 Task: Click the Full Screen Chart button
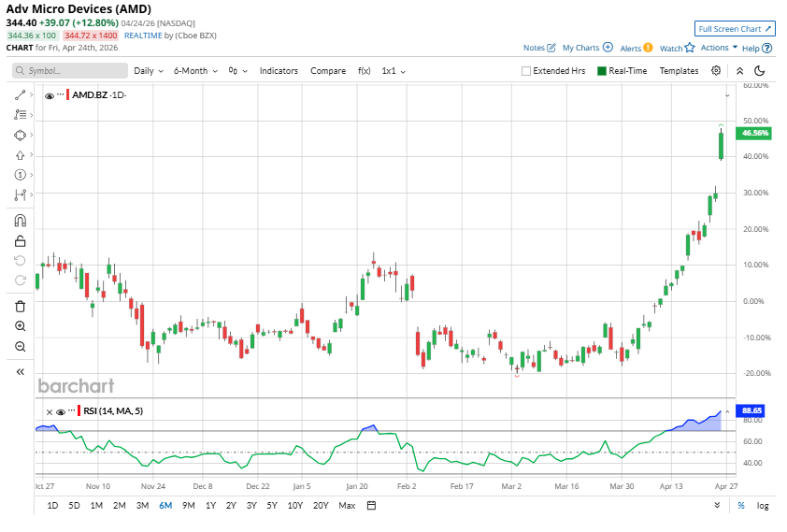(x=735, y=29)
